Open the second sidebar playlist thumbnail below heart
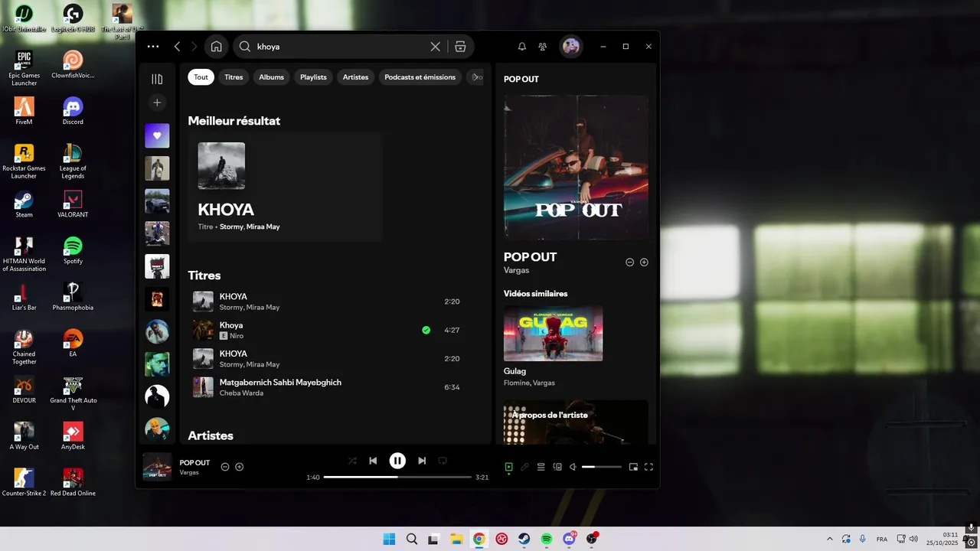Screen dimensions: 980x551 click(157, 201)
